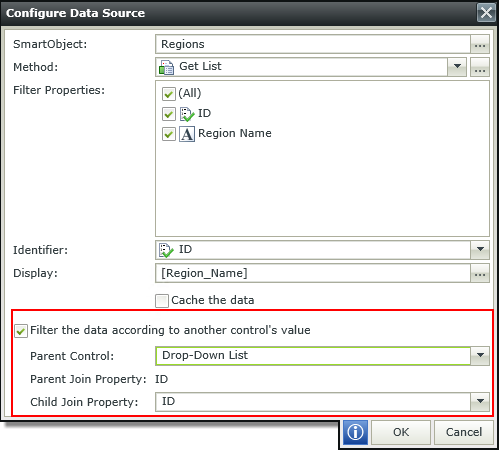Click the blue information icon button
499x450 pixels.
[355, 432]
